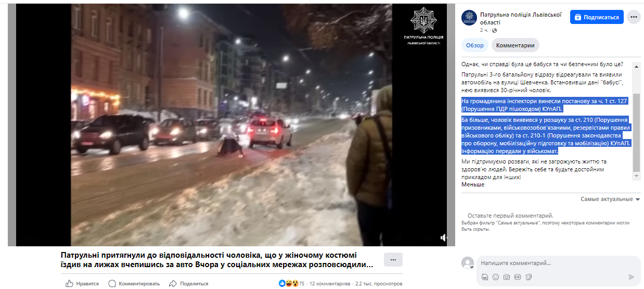This screenshot has height=289, width=644.
Task: Open the Львівської області police page avatar
Action: coord(469,18)
